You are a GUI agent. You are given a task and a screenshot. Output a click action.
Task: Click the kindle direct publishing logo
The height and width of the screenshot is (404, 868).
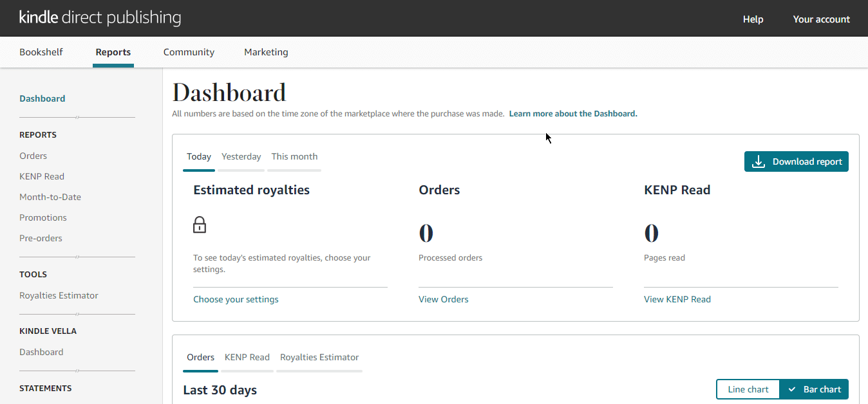pyautogui.click(x=100, y=17)
